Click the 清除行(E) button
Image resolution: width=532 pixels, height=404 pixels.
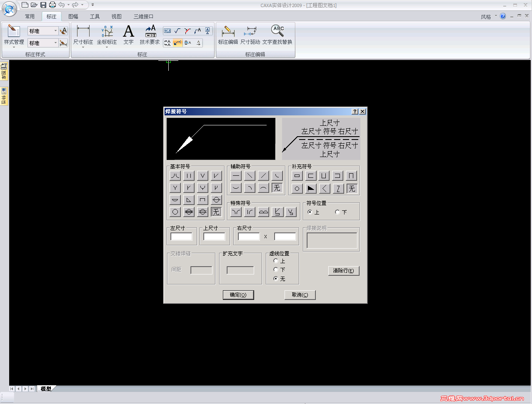(344, 271)
